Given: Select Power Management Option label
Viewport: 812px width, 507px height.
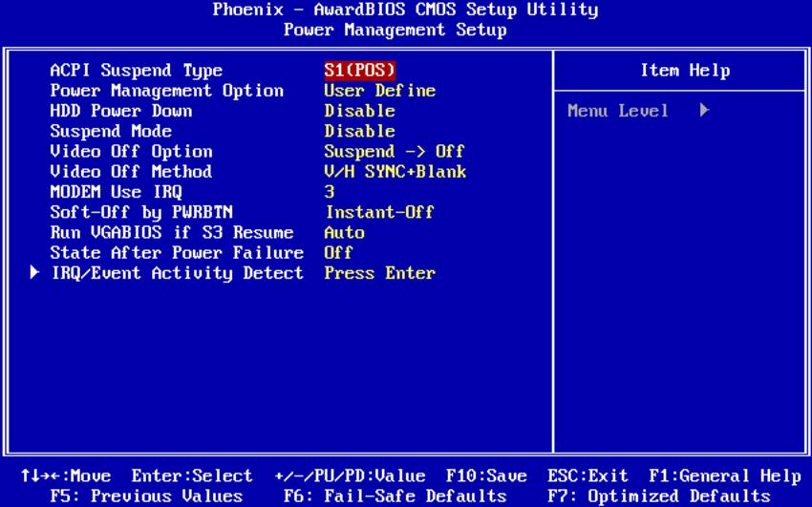Looking at the screenshot, I should [x=167, y=91].
